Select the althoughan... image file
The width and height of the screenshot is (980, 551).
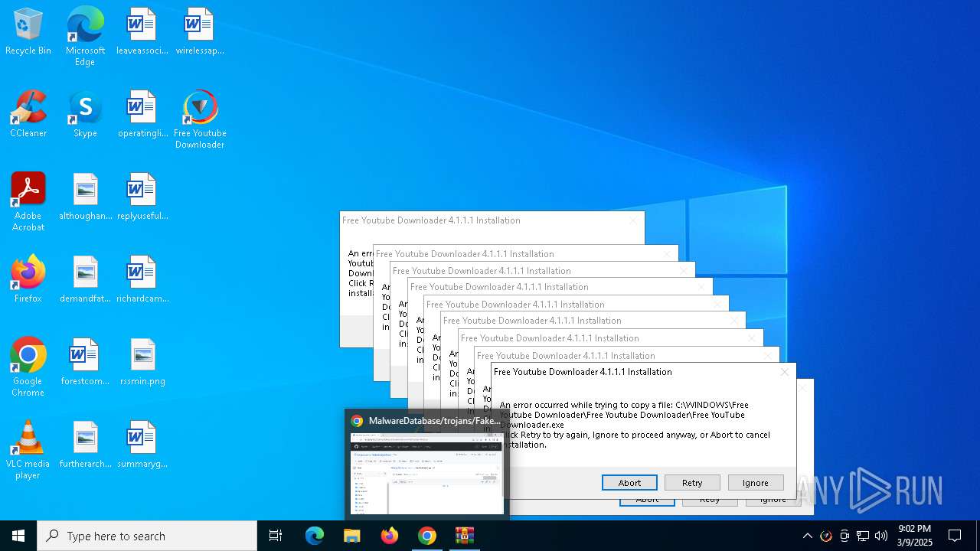coord(85,197)
